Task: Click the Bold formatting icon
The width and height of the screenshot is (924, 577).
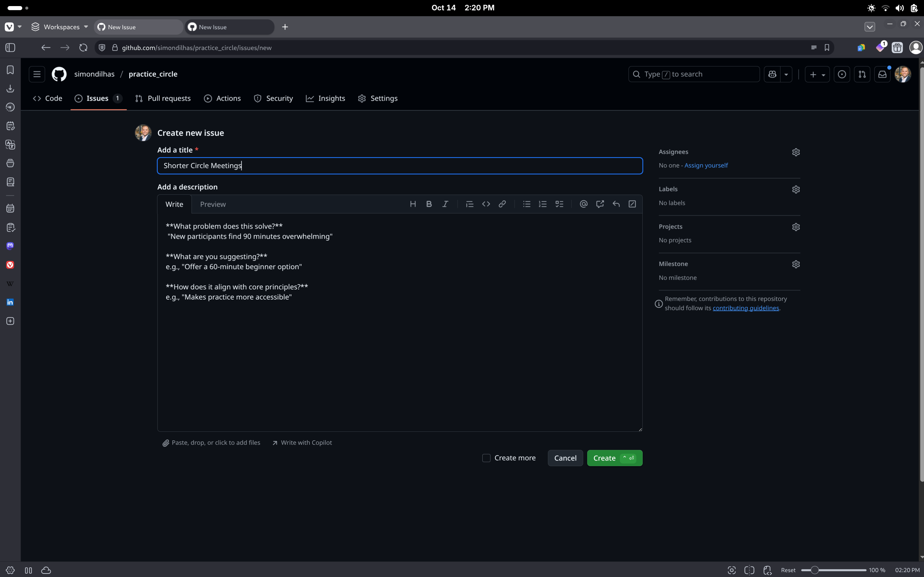Action: coord(429,204)
